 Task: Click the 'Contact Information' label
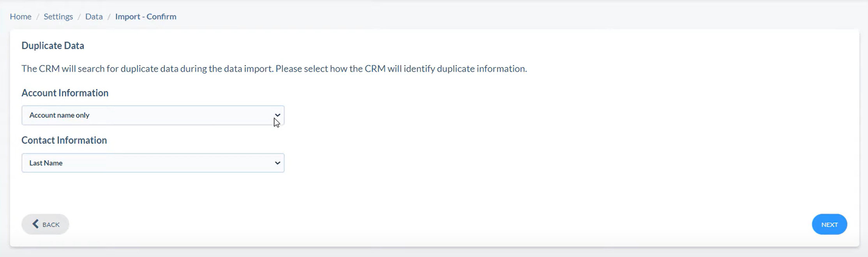tap(64, 140)
